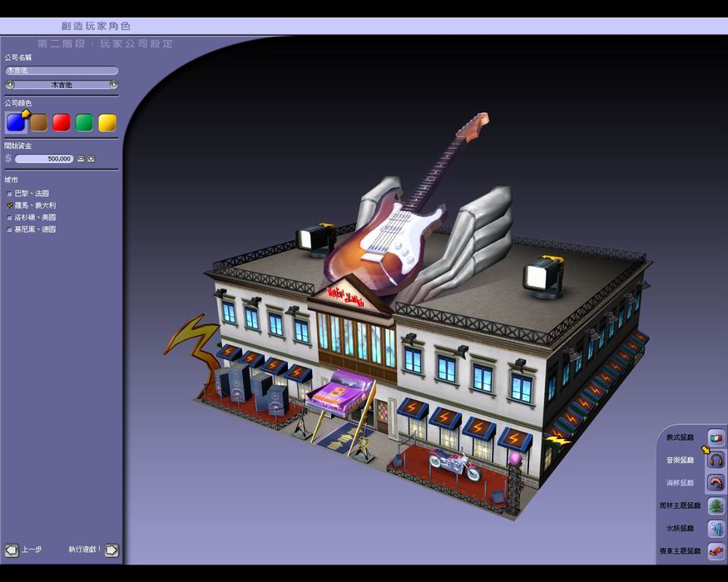Increase starting funds with the plus button
Viewport: 728px width, 582px height.
tap(92, 158)
